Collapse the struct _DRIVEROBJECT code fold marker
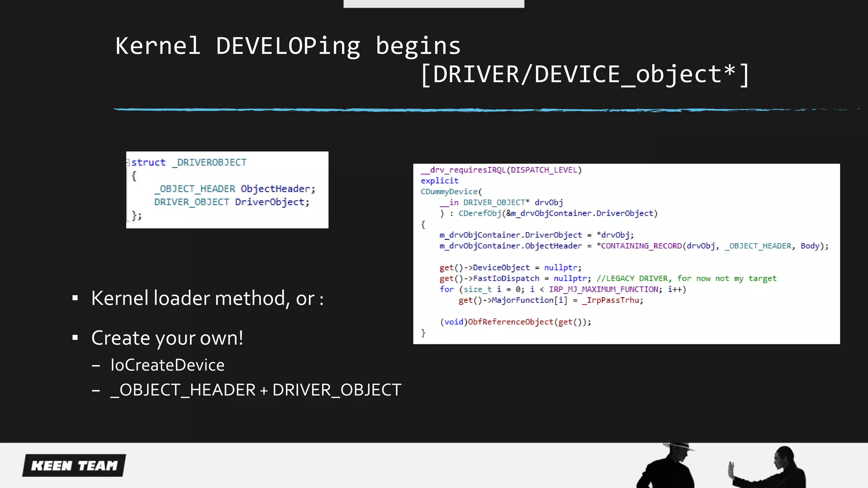Viewport: 868px width, 488px height. [x=128, y=162]
